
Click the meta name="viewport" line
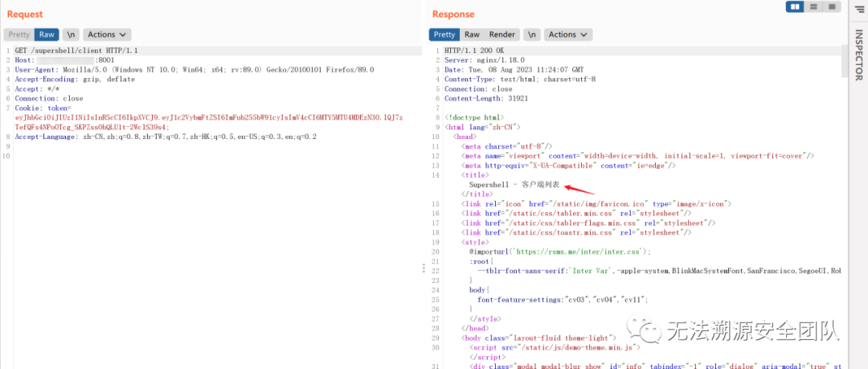pyautogui.click(x=637, y=156)
